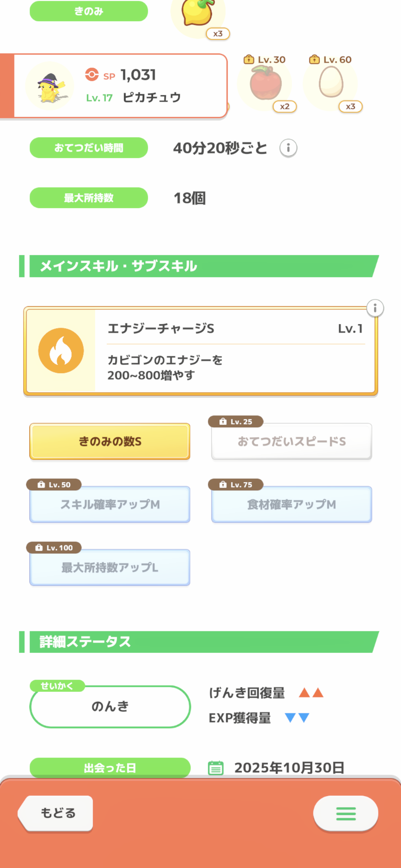
Task: Tap locked スキル確率アップM sub skill
Action: (x=110, y=504)
